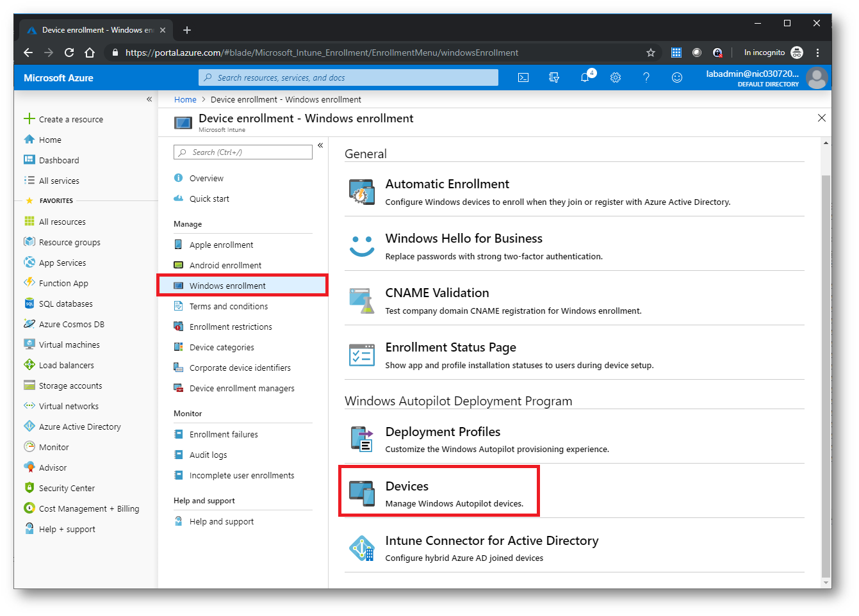Click the Windows Hello smiley icon
Viewport: 859px width, 616px height.
pos(362,247)
